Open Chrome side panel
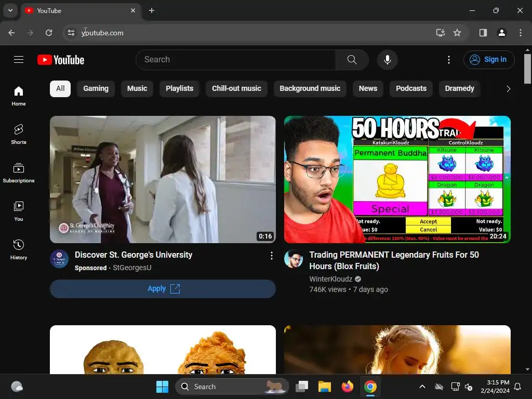 (483, 33)
